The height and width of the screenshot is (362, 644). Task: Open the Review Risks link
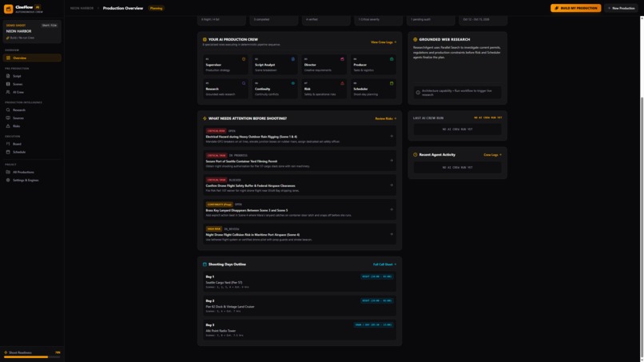click(x=386, y=119)
